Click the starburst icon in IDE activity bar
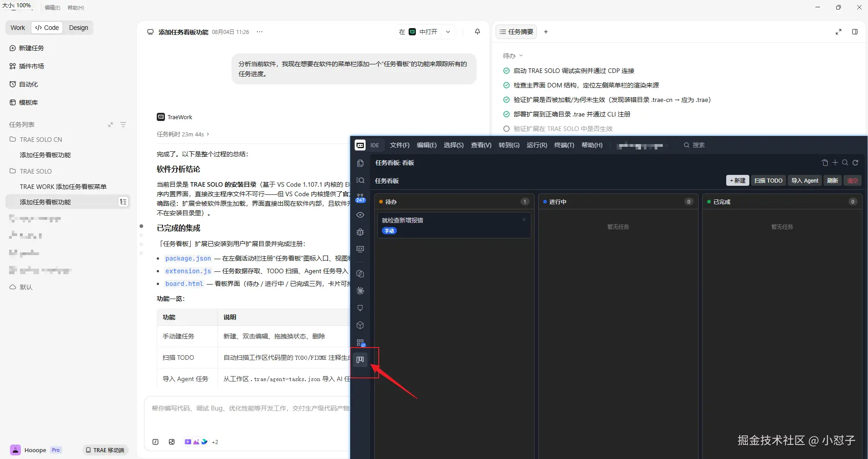This screenshot has height=459, width=868. tap(360, 291)
